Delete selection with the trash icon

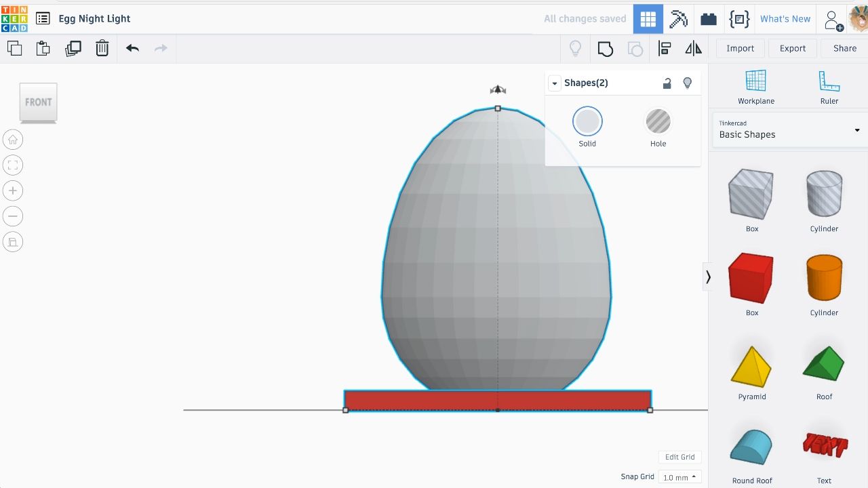point(102,48)
